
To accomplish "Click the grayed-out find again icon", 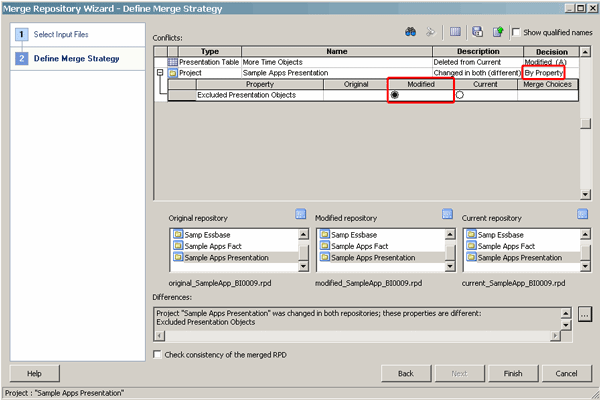I will click(430, 32).
